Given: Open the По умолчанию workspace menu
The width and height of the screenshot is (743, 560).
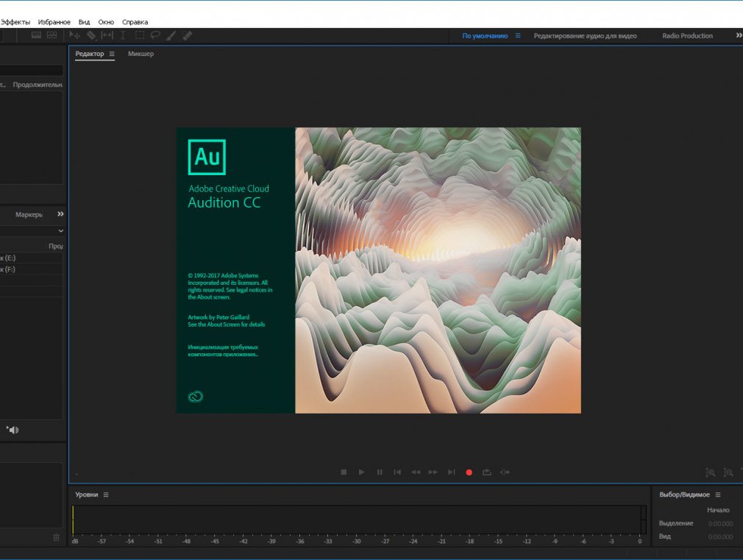Looking at the screenshot, I should (518, 35).
